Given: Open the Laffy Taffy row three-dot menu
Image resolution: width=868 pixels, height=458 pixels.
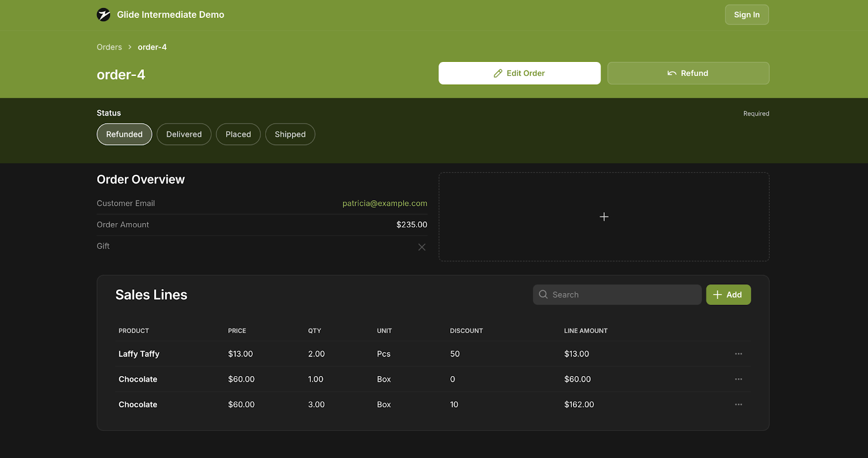Looking at the screenshot, I should coord(738,354).
